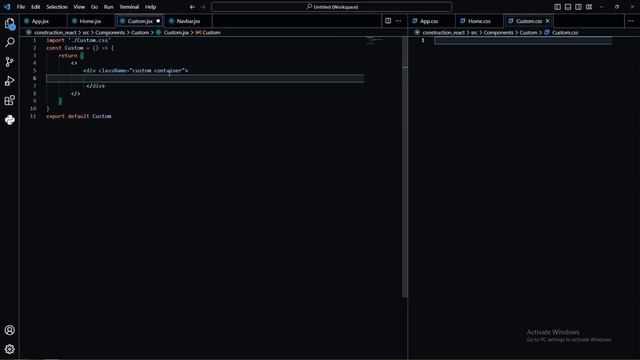The width and height of the screenshot is (640, 360).
Task: Select the Custom.jsx tab
Action: click(140, 21)
